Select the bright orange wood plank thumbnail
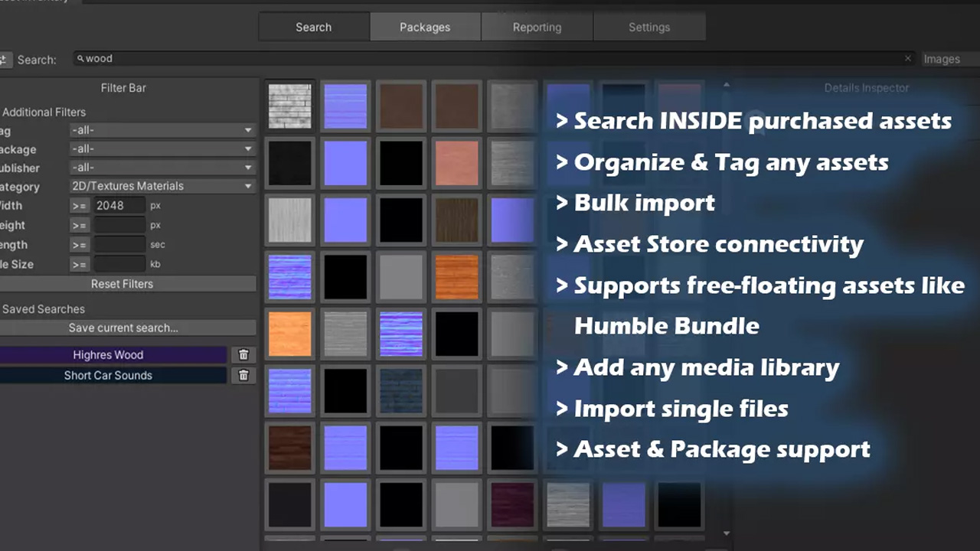 click(x=456, y=276)
